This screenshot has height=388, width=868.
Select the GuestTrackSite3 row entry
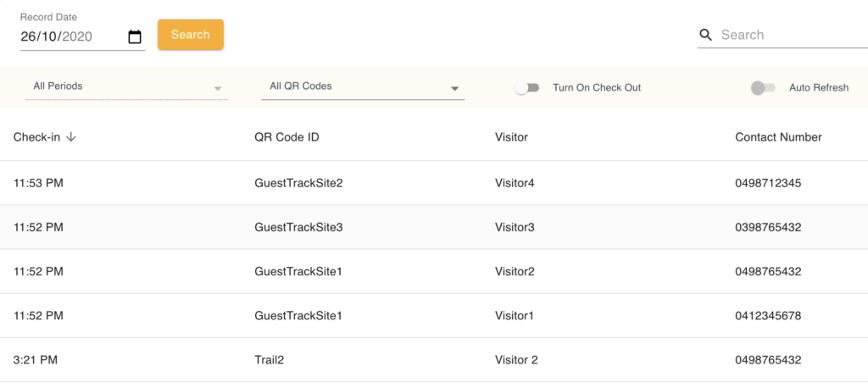click(298, 227)
